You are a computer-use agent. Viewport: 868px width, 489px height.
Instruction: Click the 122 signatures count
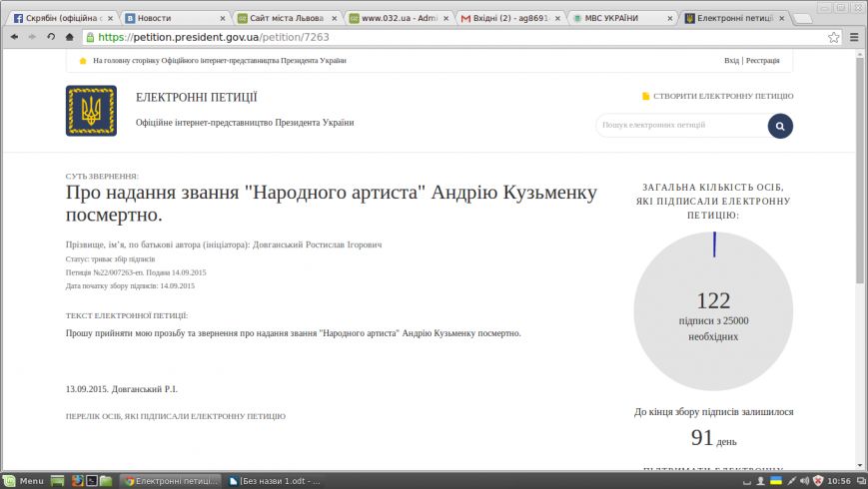713,301
